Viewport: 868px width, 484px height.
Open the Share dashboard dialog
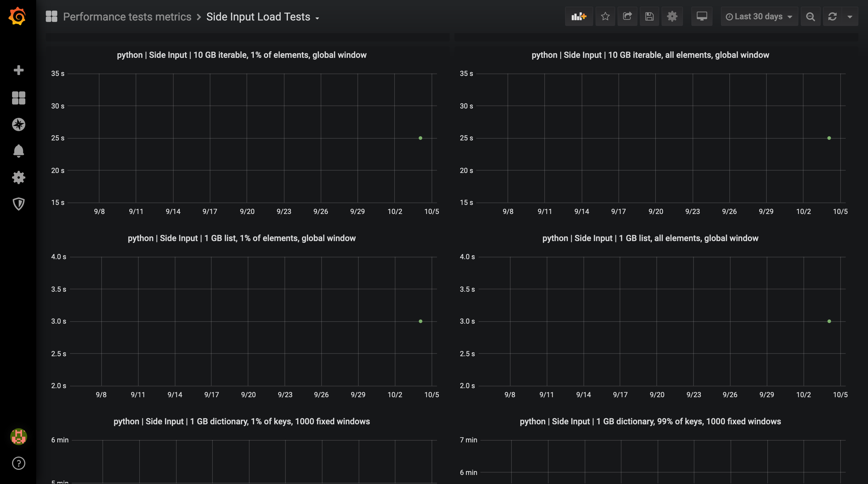point(627,16)
